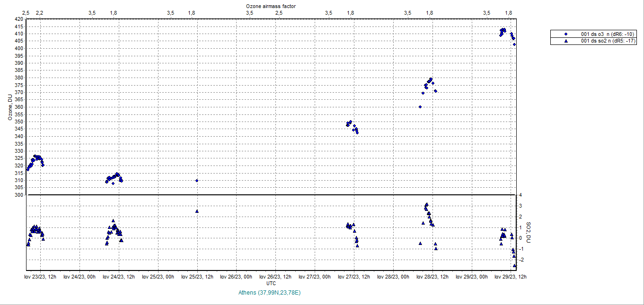The height and width of the screenshot is (305, 644).
Task: Click the '28/23, 12h' time axis tick label
Action: click(x=432, y=277)
